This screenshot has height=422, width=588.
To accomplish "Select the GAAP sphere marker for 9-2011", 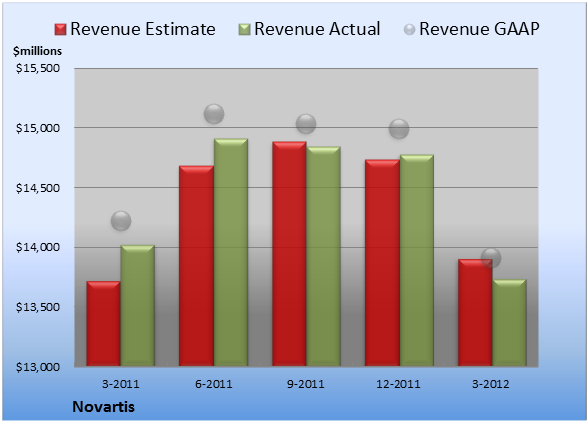I will [306, 124].
